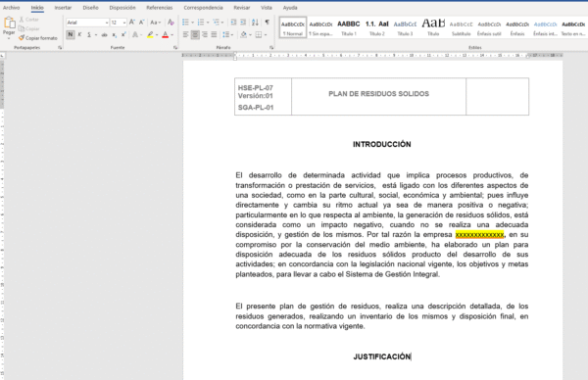Screen dimensions: 588x380
Task: Click the INTRODUCCIÓN heading
Action: (382, 144)
